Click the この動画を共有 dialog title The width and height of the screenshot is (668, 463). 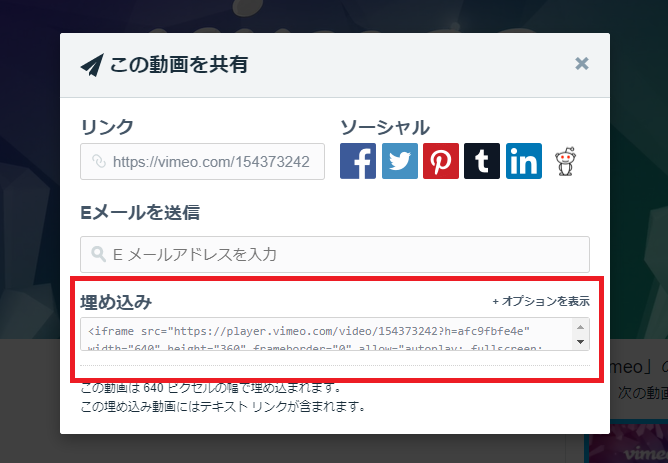179,65
